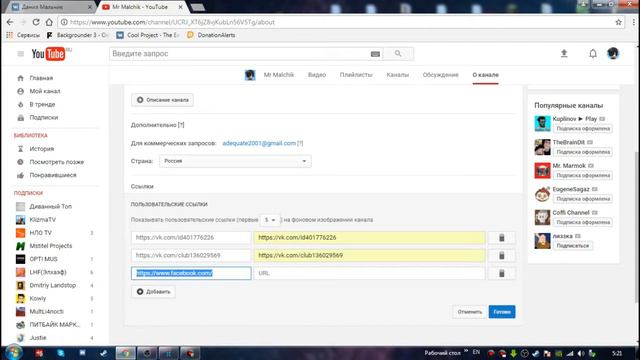
Task: Open the video upload arrow icon
Action: coord(564,53)
